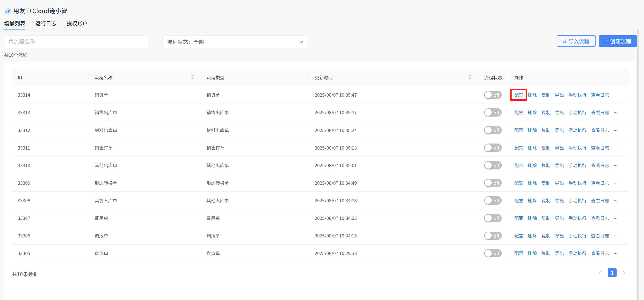This screenshot has width=644, height=300.
Task: Open the 授权账户 tab
Action: click(x=77, y=23)
